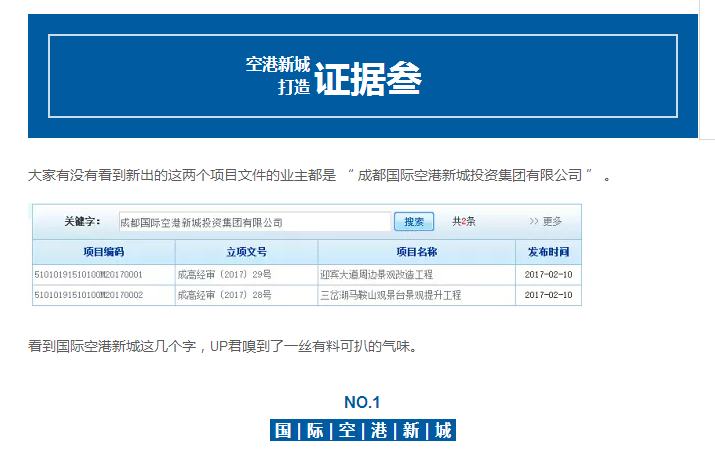Click the 2017-02-10 date in the 29号 row

click(549, 275)
